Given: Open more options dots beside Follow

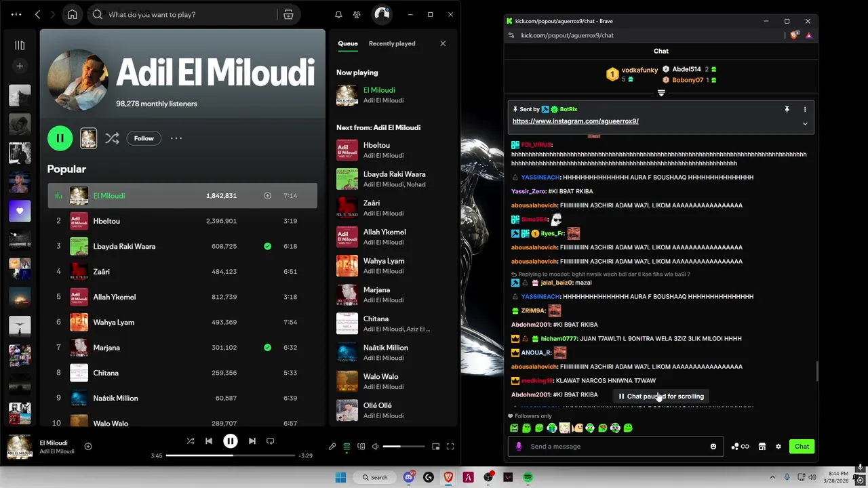Looking at the screenshot, I should point(176,138).
